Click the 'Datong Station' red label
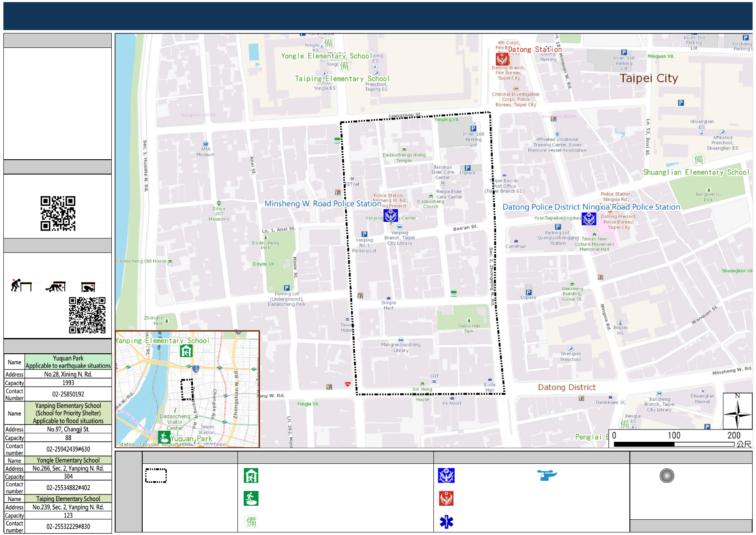 (535, 50)
